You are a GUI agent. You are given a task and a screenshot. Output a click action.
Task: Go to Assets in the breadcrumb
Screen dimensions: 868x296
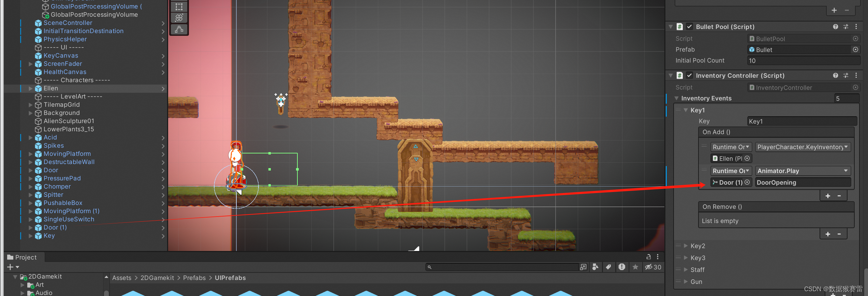click(122, 278)
